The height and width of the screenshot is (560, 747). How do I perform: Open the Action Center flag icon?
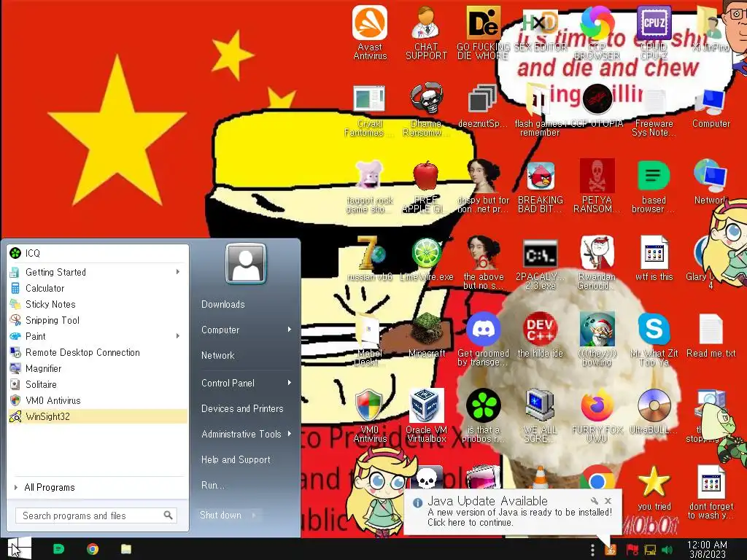point(632,551)
